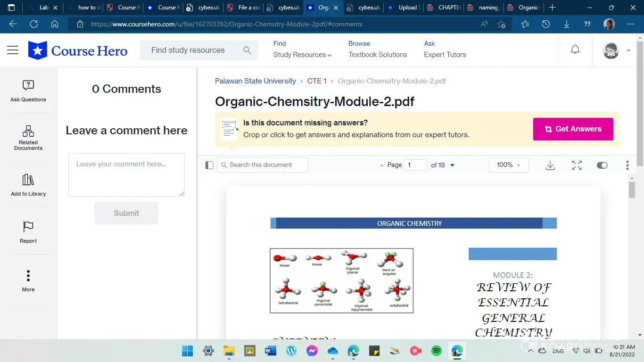The width and height of the screenshot is (644, 362).
Task: Click the search magnifier in study resources box
Action: click(247, 50)
